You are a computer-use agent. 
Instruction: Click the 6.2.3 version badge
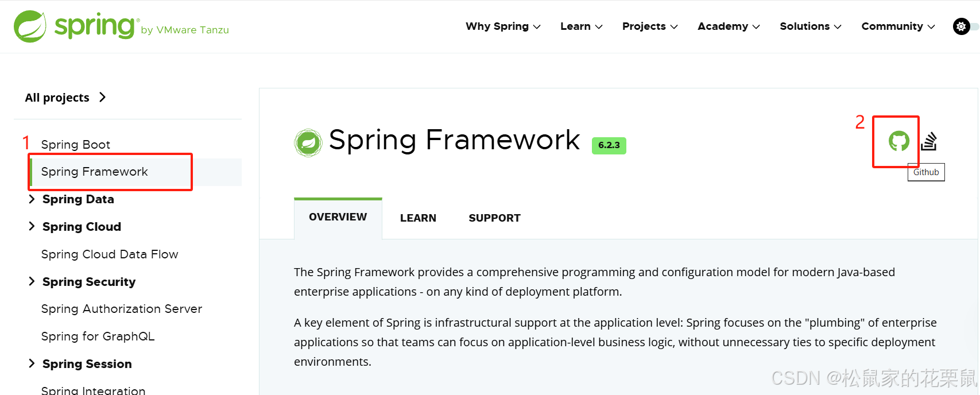click(x=609, y=145)
